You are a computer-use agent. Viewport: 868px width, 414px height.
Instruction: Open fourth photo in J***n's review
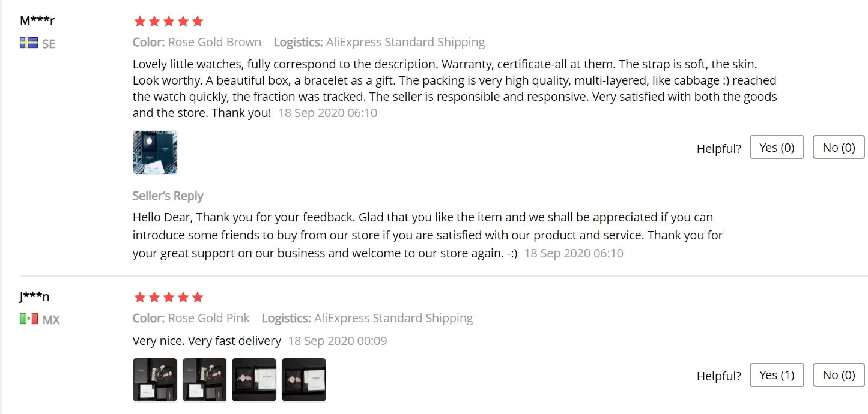[x=304, y=380]
